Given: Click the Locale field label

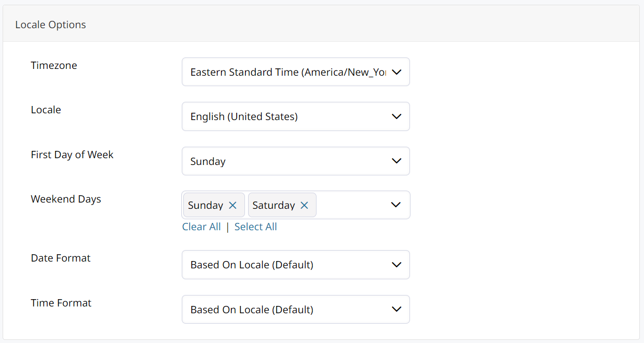Looking at the screenshot, I should (x=46, y=110).
